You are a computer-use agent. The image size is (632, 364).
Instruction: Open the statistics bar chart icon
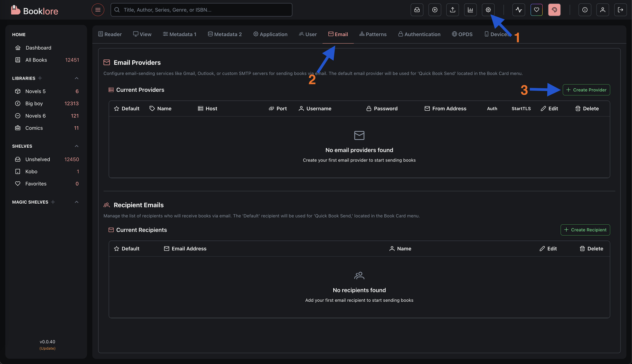click(470, 10)
